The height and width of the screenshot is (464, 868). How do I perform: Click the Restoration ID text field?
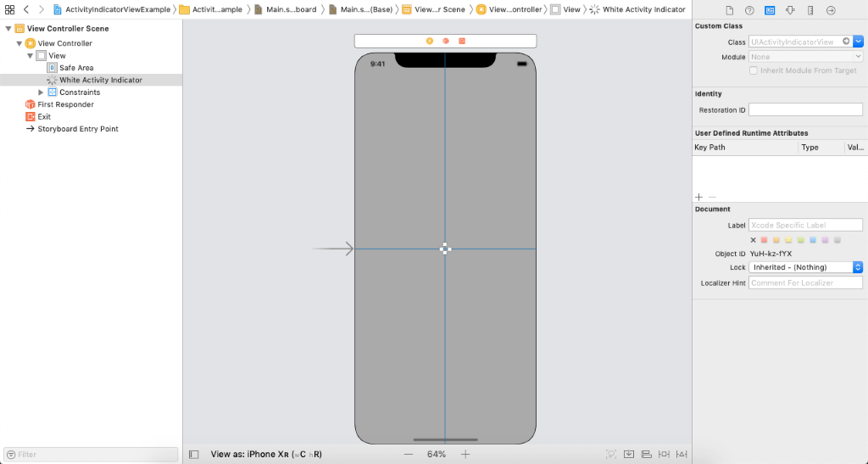[x=805, y=110]
